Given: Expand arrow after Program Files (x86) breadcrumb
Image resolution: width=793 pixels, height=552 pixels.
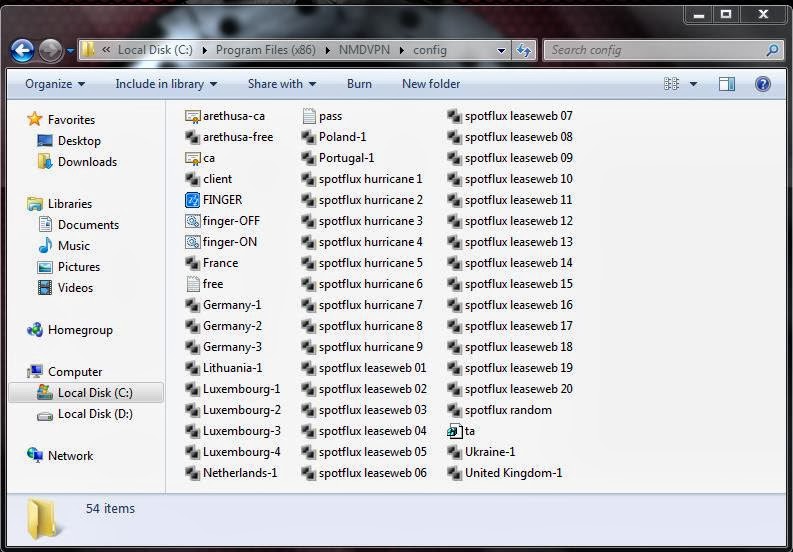Looking at the screenshot, I should click(328, 50).
